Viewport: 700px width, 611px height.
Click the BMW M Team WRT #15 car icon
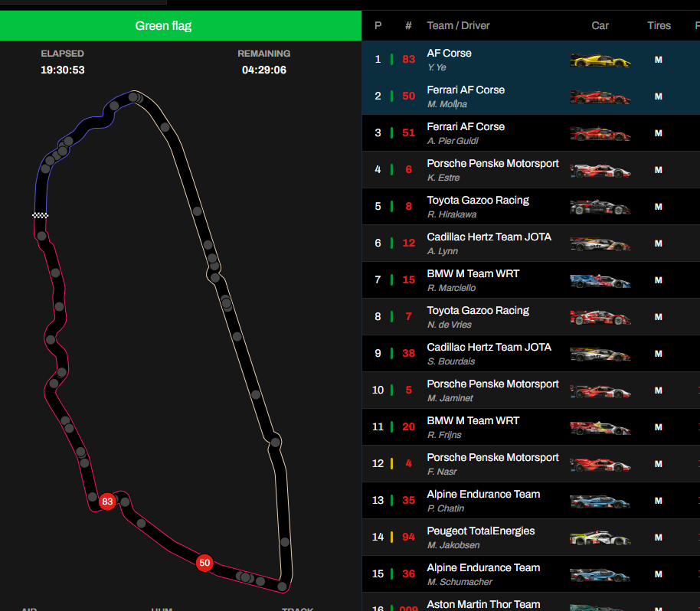click(600, 280)
